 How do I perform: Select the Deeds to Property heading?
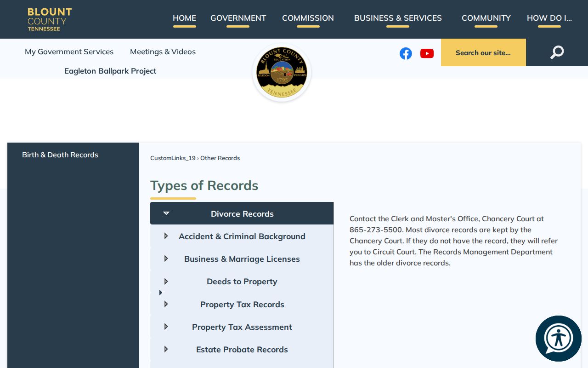[242, 282]
